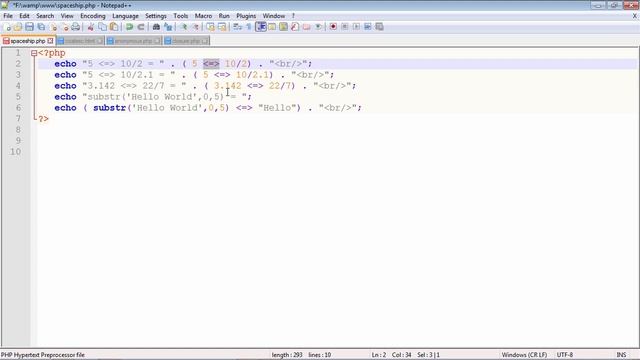Open the Tools menu

(180, 16)
